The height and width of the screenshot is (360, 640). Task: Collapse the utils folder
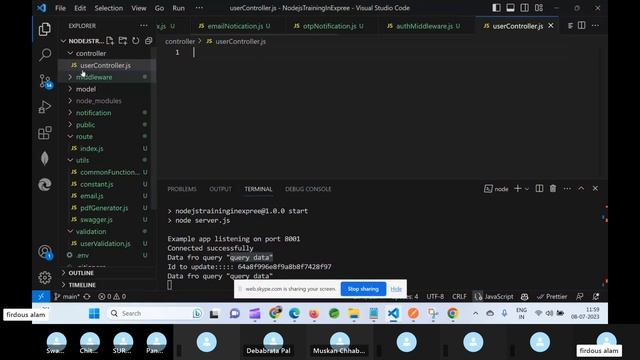pyautogui.click(x=82, y=160)
